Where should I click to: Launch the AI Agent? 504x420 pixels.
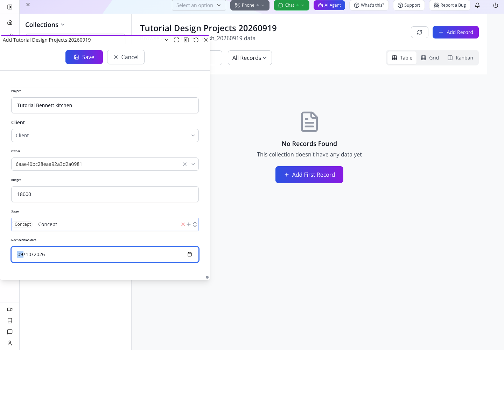(329, 5)
